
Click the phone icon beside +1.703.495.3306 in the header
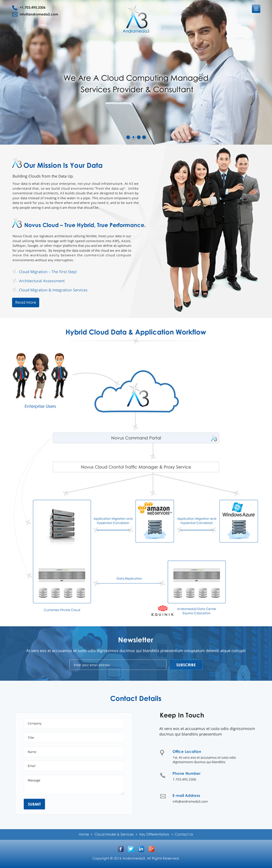click(x=14, y=8)
